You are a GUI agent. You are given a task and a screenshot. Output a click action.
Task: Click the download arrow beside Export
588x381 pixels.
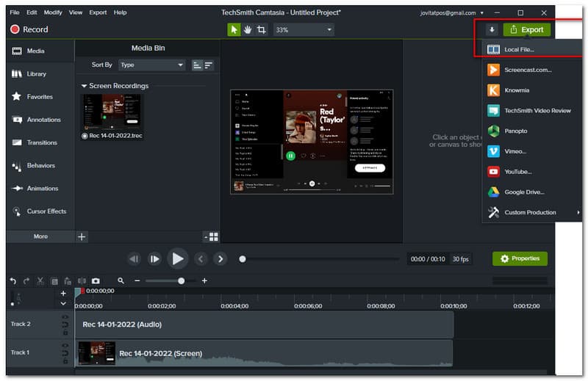point(492,29)
